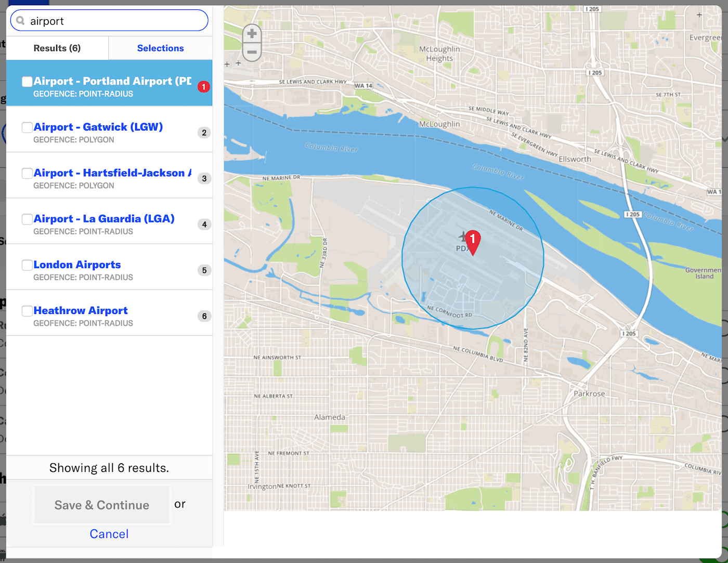The image size is (728, 563).
Task: Click the magnifying glass search icon
Action: click(20, 21)
